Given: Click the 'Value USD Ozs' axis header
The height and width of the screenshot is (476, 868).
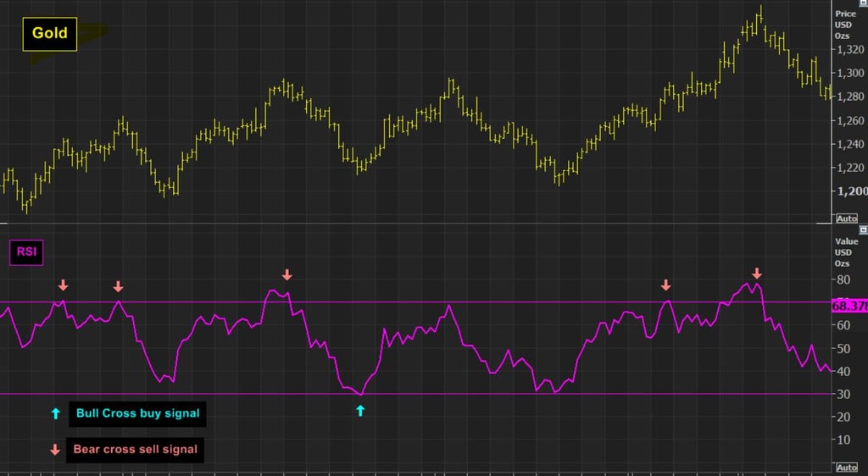Looking at the screenshot, I should [x=847, y=252].
